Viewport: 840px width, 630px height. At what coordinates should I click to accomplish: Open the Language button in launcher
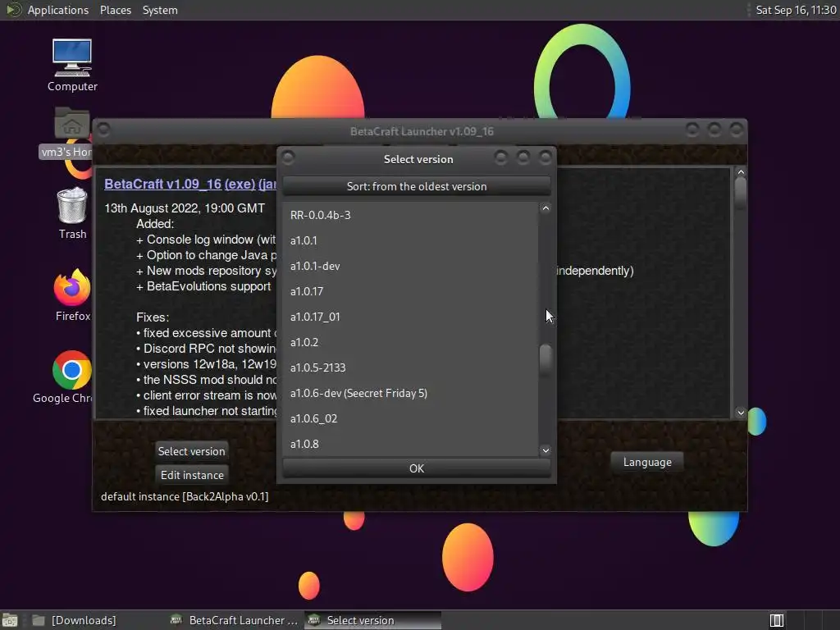[x=647, y=462]
